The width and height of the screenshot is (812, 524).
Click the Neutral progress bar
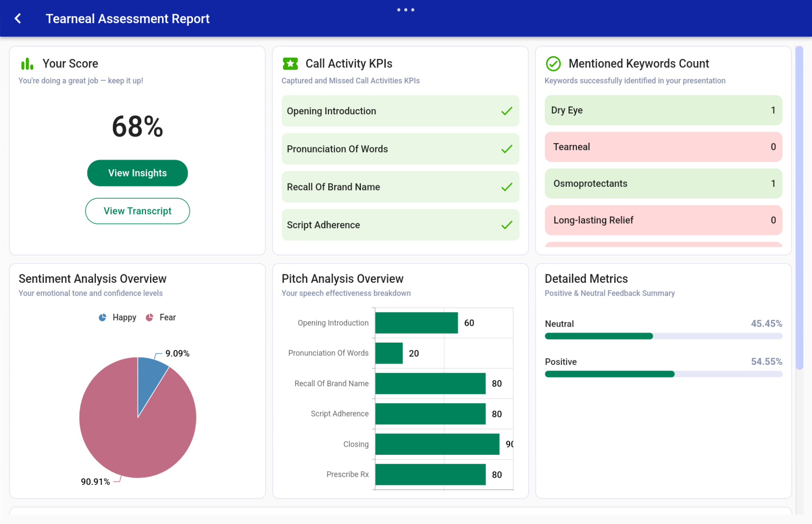(x=663, y=336)
